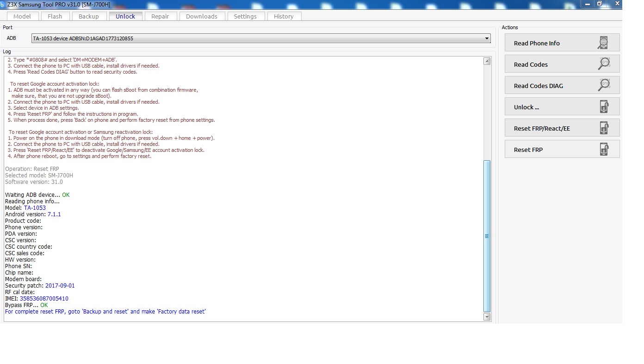The width and height of the screenshot is (644, 364).
Task: Click the padlock phone icon on Reset FRP
Action: pos(604,149)
